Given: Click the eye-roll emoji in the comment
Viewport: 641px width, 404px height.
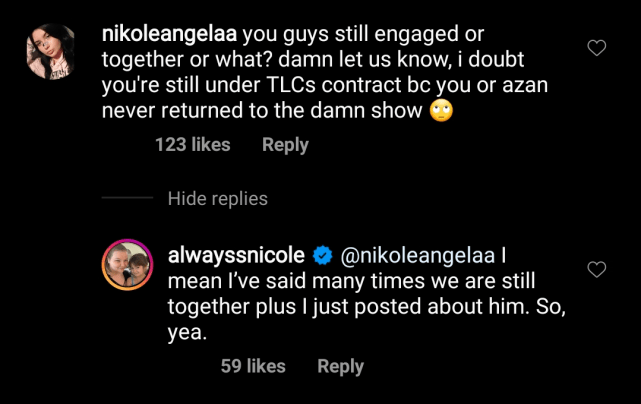Looking at the screenshot, I should pos(442,111).
